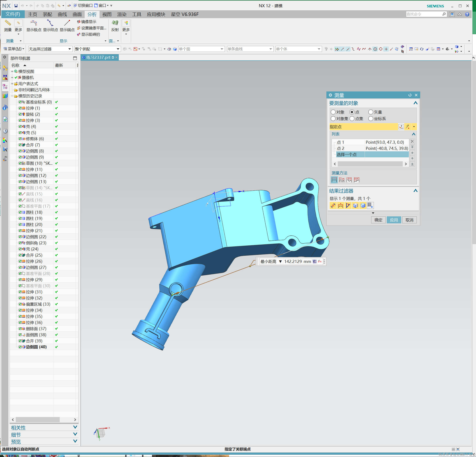Click 显示阻碍的 option

[x=88, y=35]
